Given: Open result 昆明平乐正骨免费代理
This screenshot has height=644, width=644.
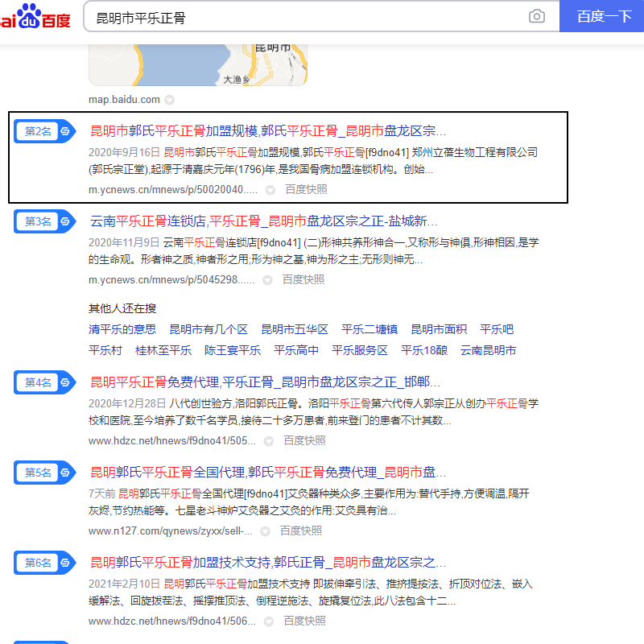Looking at the screenshot, I should tap(266, 382).
